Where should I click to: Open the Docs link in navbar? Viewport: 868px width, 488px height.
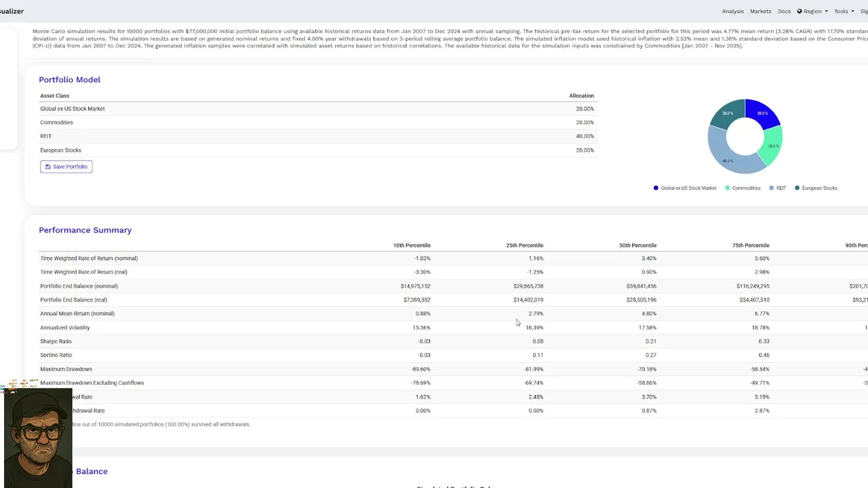[784, 12]
